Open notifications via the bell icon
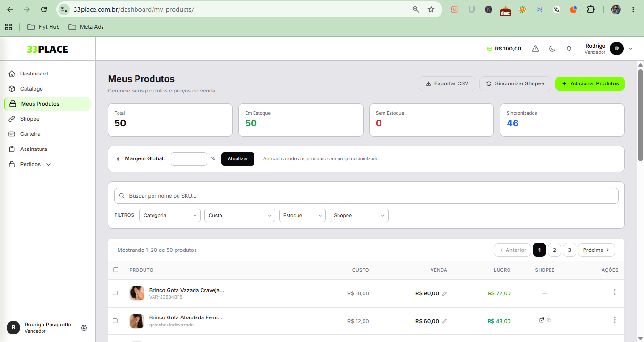 pyautogui.click(x=569, y=49)
